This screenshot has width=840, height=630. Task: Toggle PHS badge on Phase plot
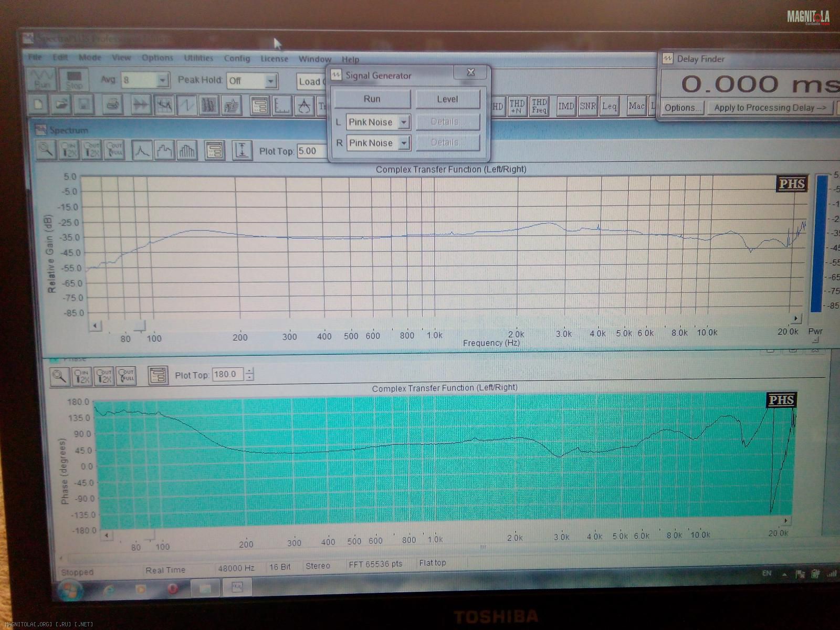click(781, 400)
